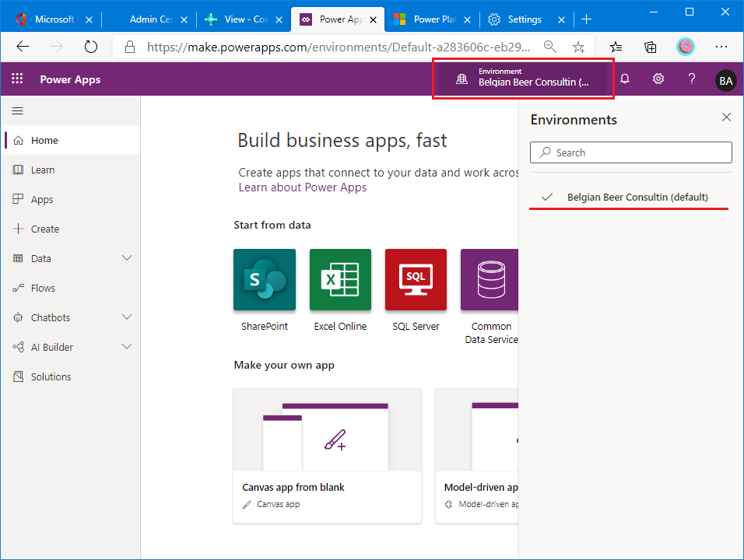Open Solutions in the sidebar
This screenshot has height=560, width=744.
(71, 376)
